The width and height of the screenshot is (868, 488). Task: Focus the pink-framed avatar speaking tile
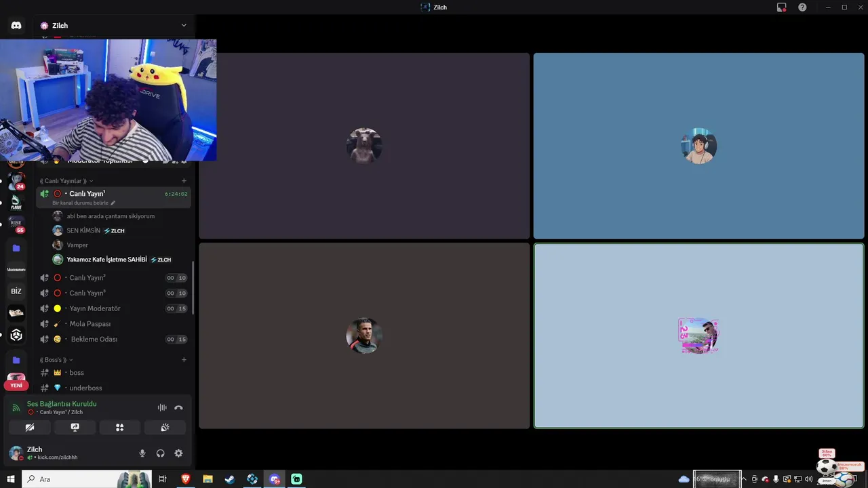(698, 335)
